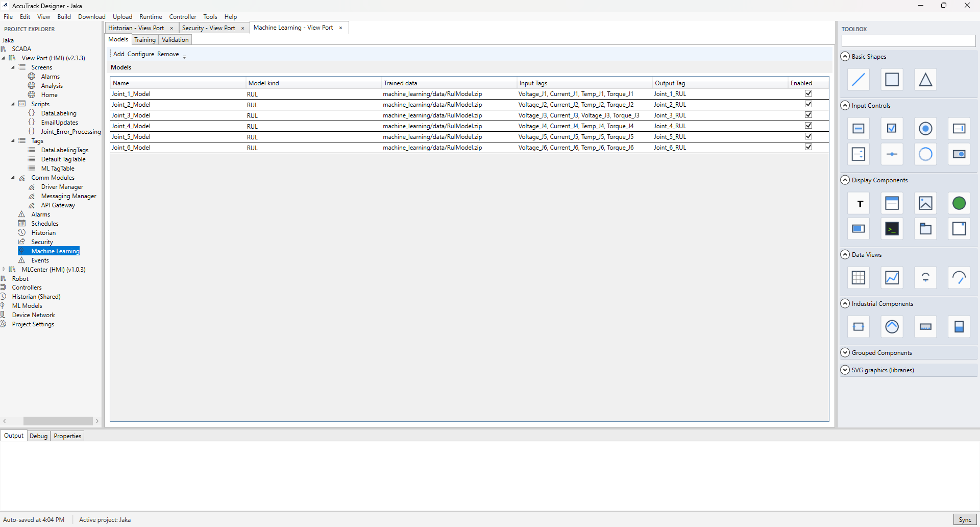Select the trend chart data view icon
980x527 pixels.
click(x=892, y=278)
